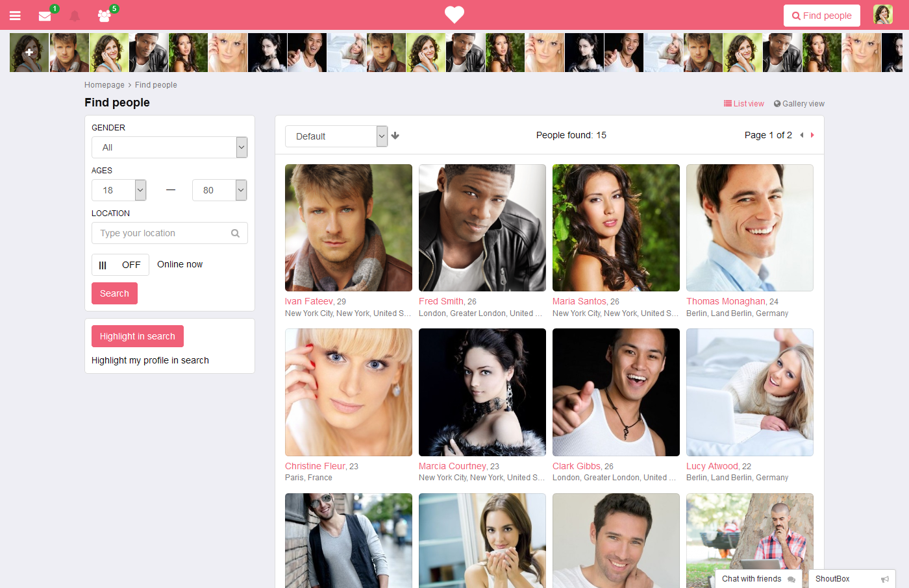909x588 pixels.
Task: Click the Highlight in search button
Action: (138, 336)
